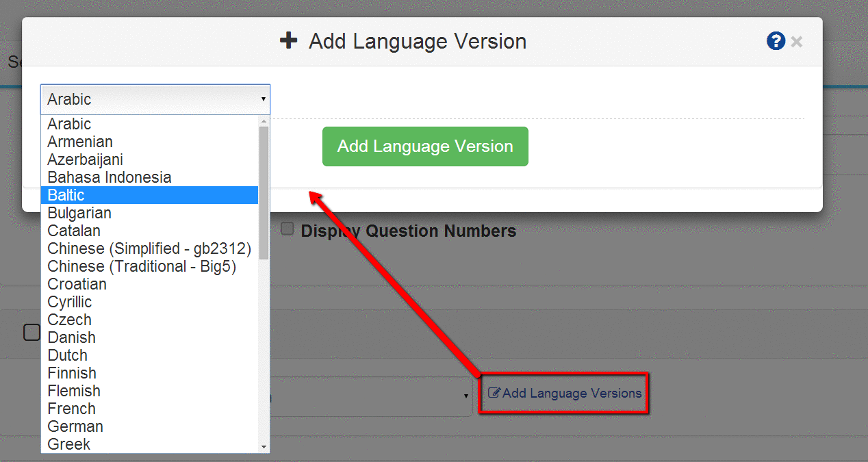Close the Add Language Version dialog
Viewport: 868px width, 462px height.
[x=796, y=42]
